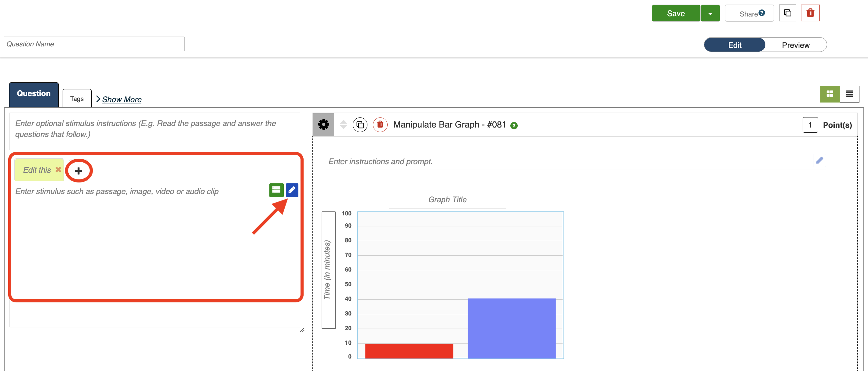Click the blue pencil icon in stimulus area
The width and height of the screenshot is (868, 371).
[292, 190]
